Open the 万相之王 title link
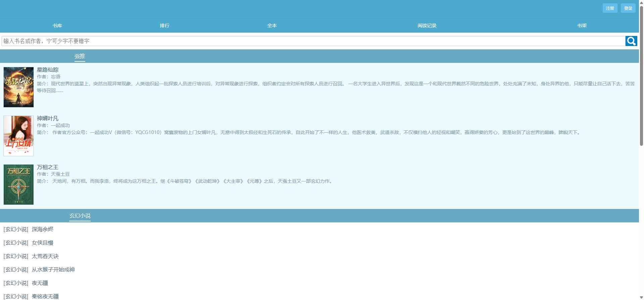The image size is (644, 300). [x=48, y=167]
